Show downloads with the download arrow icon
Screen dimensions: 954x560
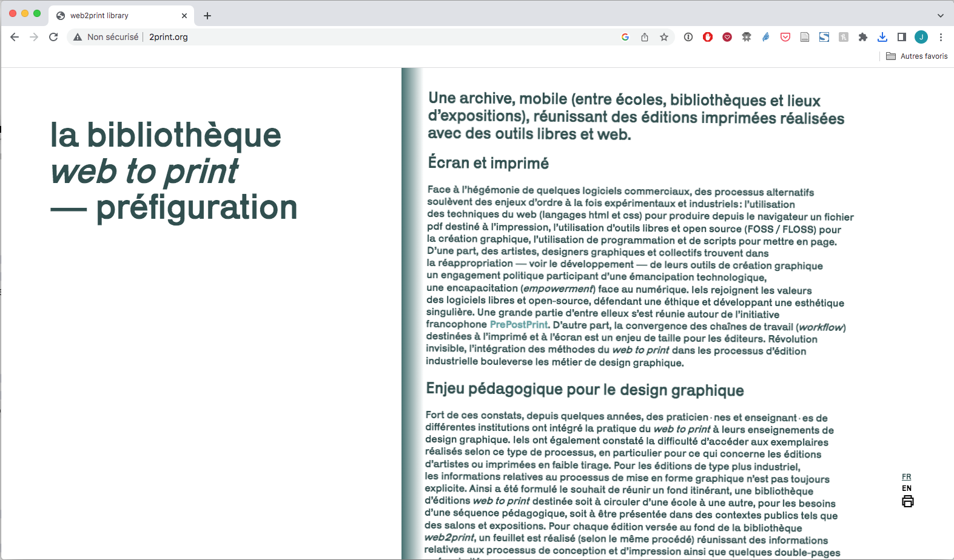pyautogui.click(x=882, y=38)
